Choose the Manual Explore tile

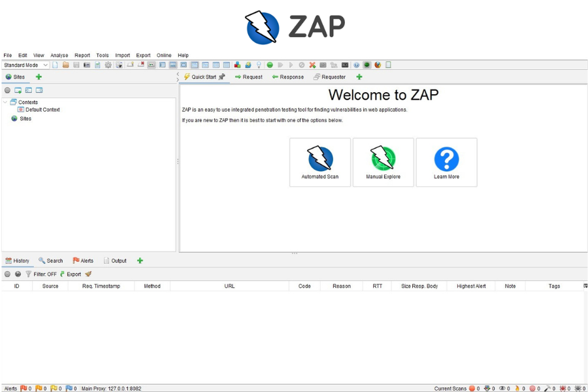click(384, 162)
